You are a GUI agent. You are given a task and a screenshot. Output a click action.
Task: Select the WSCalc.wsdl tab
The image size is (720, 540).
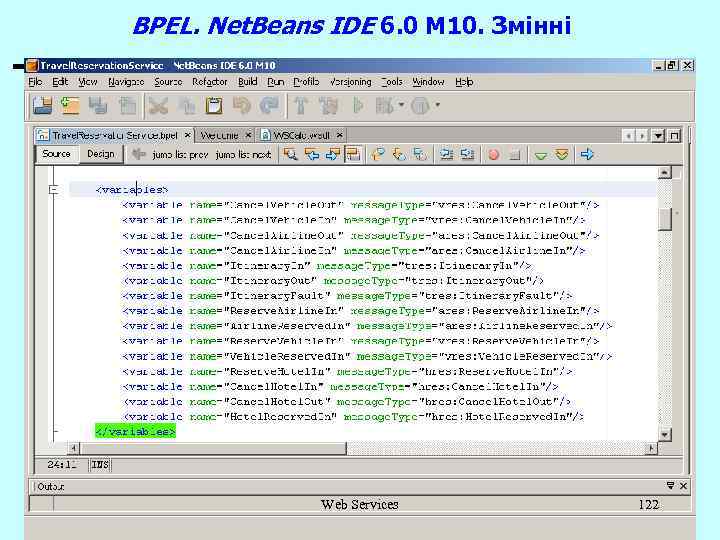click(x=301, y=135)
